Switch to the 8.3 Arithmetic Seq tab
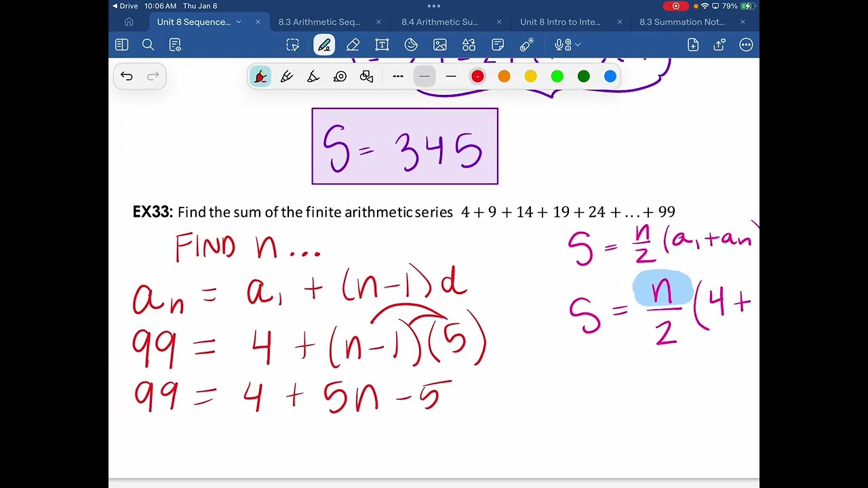Screen dimensions: 868x488 [x=319, y=22]
